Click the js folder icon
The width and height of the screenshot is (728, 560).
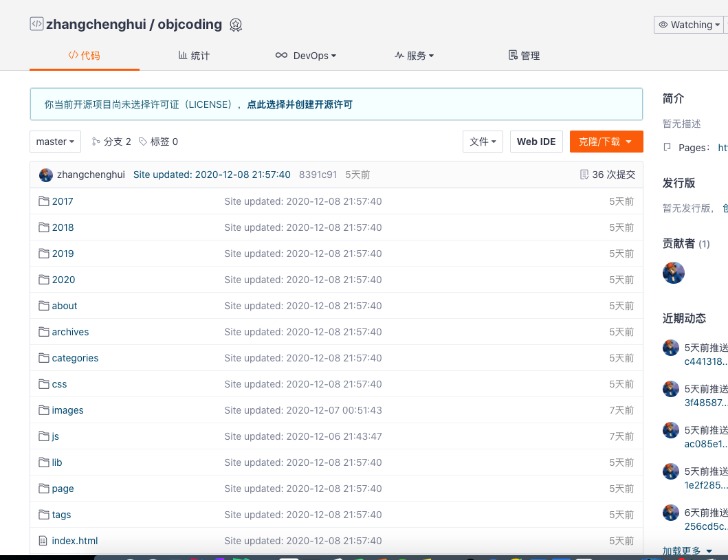click(43, 436)
